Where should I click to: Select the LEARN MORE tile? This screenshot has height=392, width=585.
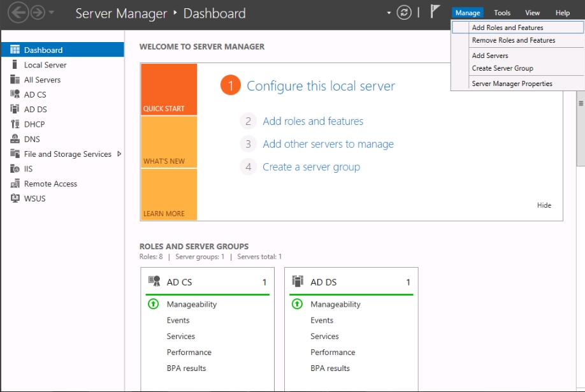[x=169, y=194]
